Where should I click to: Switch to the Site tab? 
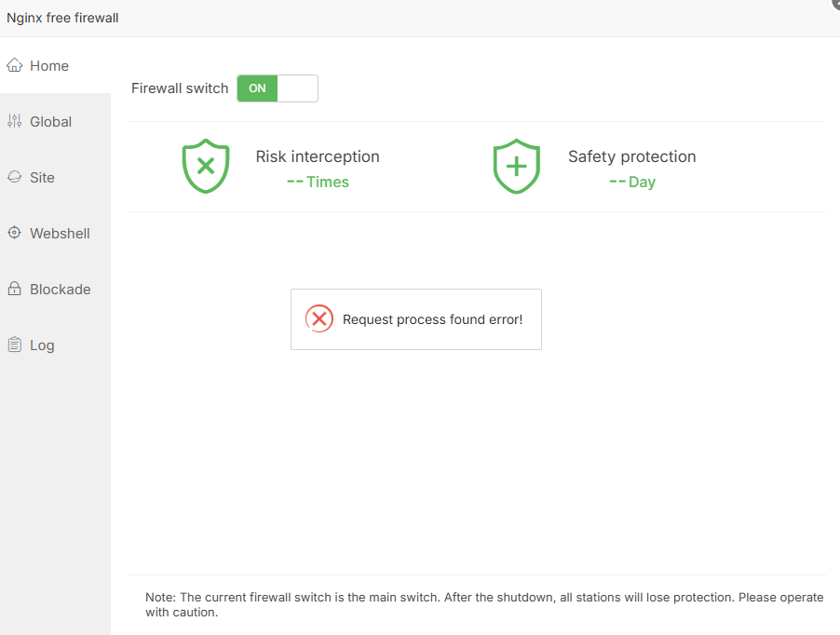42,178
